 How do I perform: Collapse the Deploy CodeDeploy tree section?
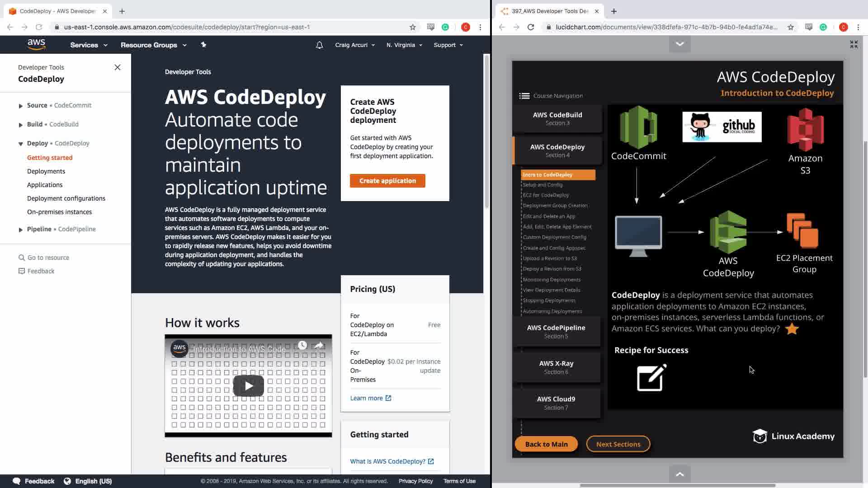pos(21,144)
